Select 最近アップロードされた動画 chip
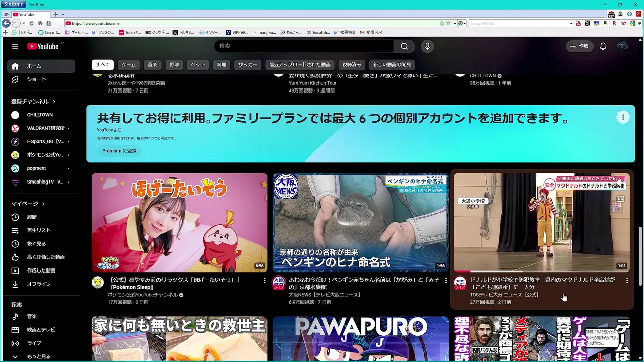This screenshot has height=362, width=644. click(300, 65)
